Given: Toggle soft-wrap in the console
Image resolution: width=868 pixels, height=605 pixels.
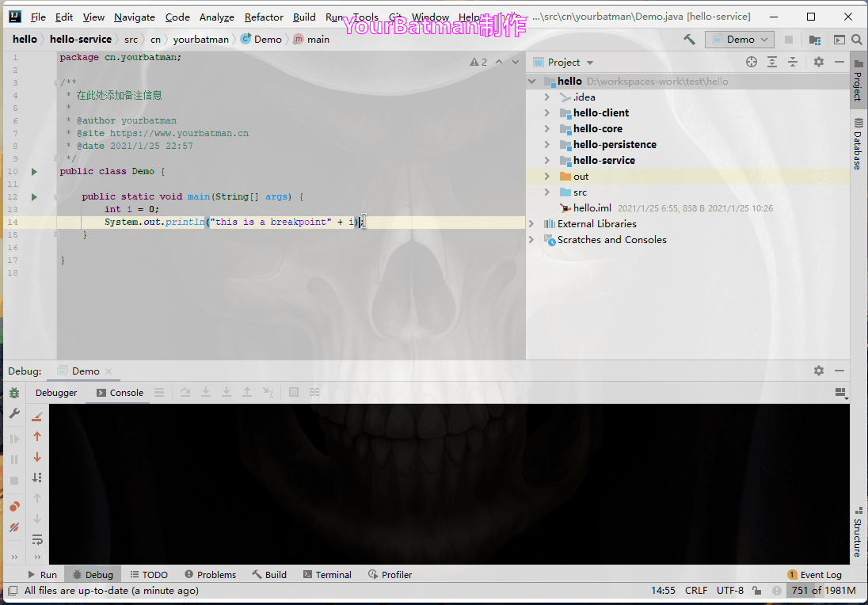Looking at the screenshot, I should tap(37, 540).
